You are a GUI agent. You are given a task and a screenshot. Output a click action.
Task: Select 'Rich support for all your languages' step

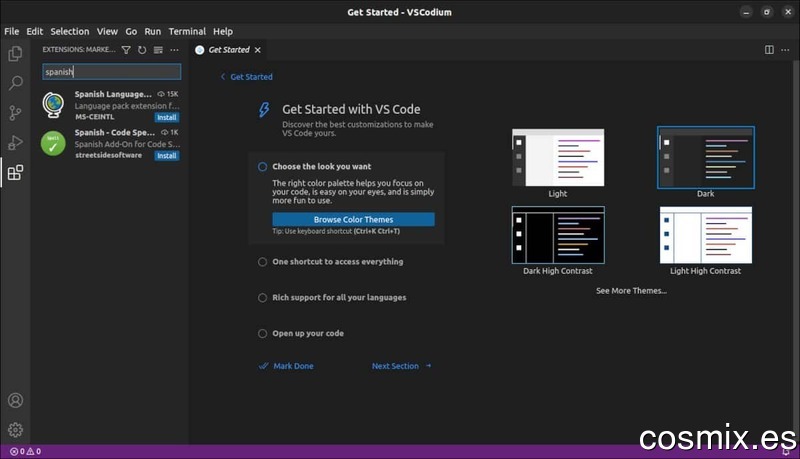(x=339, y=297)
